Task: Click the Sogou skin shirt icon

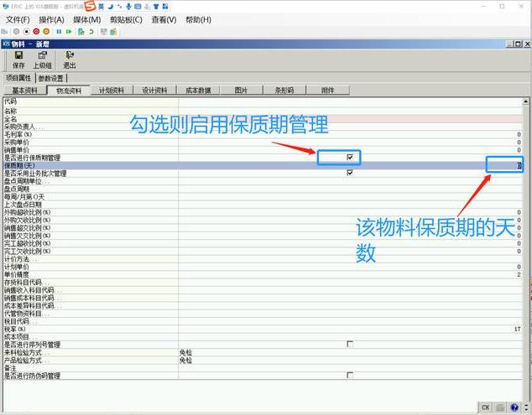Action: (156, 6)
